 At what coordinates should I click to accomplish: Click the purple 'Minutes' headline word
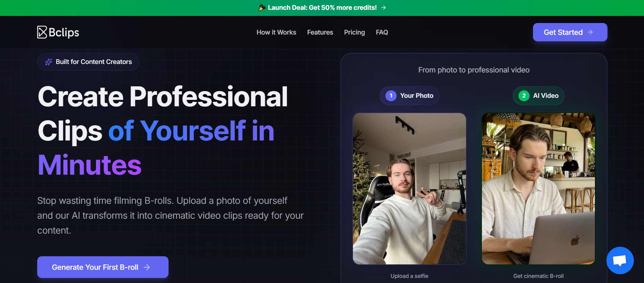pos(90,165)
